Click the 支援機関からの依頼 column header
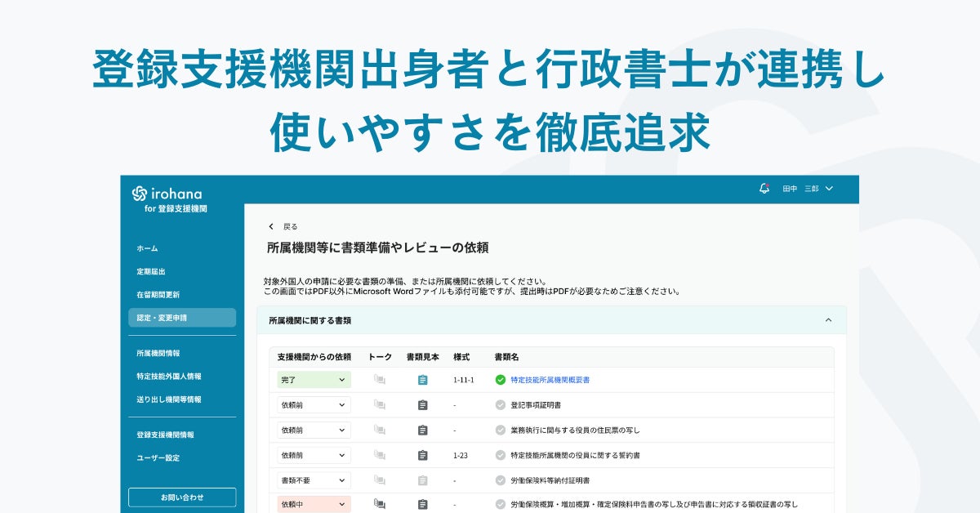980x513 pixels. click(314, 357)
